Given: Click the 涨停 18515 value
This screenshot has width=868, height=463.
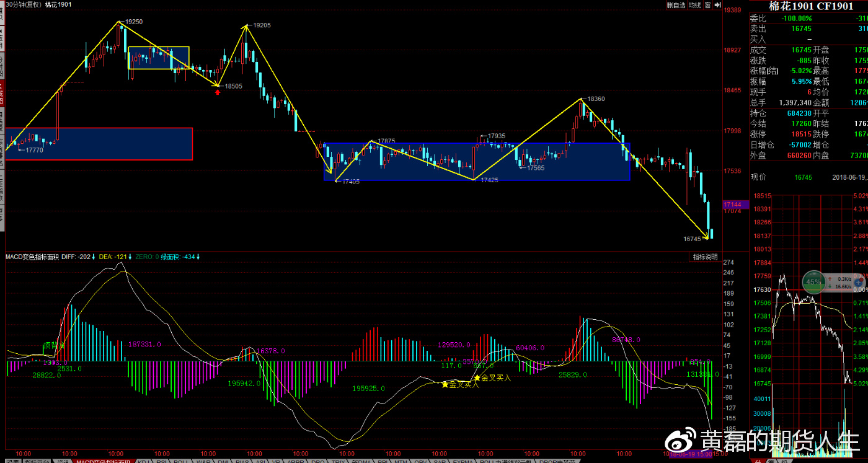Looking at the screenshot, I should click(802, 134).
